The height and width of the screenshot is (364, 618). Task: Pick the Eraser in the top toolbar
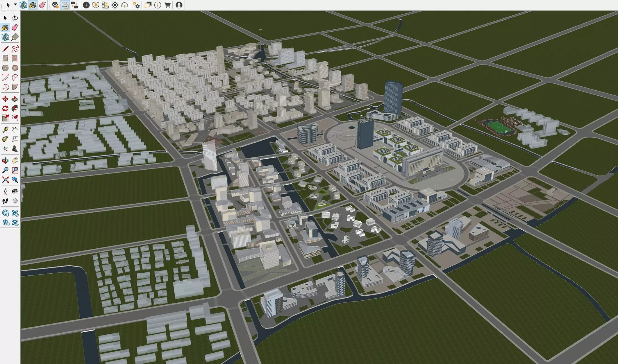[42, 5]
